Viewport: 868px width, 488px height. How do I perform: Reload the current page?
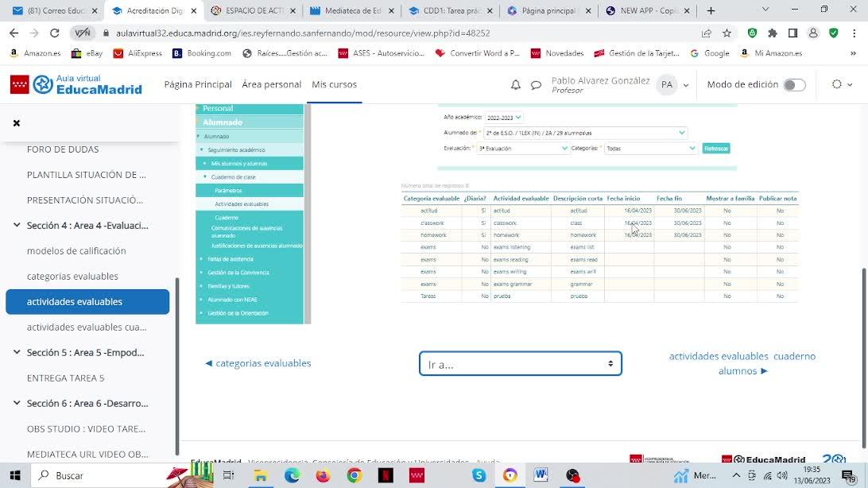tap(54, 33)
